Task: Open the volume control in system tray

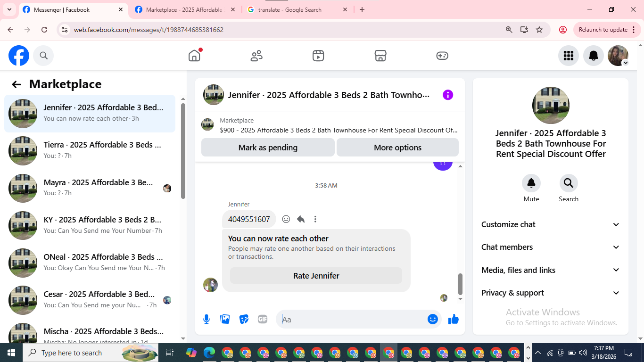Action: point(583,353)
